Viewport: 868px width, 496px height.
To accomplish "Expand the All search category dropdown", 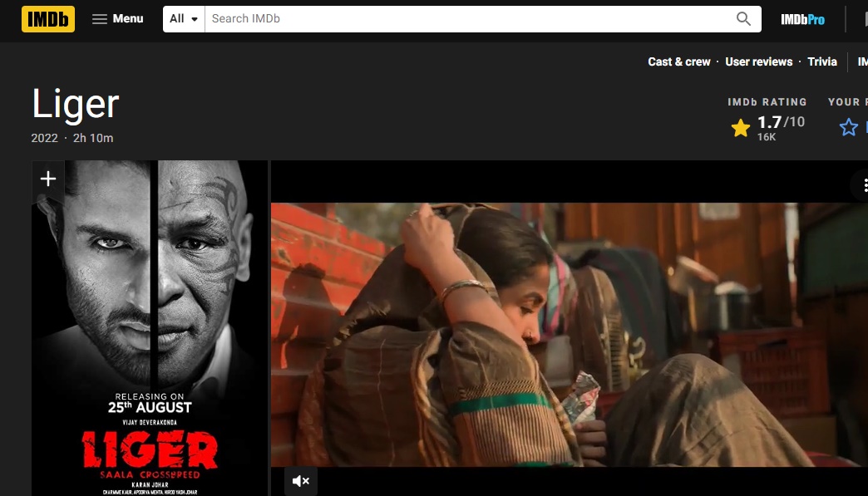I will pos(185,18).
